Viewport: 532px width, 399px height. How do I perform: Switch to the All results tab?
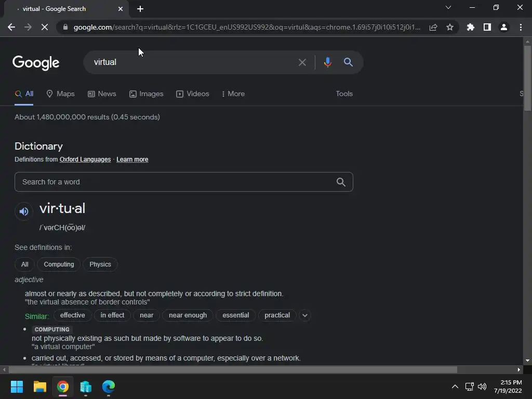click(x=24, y=94)
